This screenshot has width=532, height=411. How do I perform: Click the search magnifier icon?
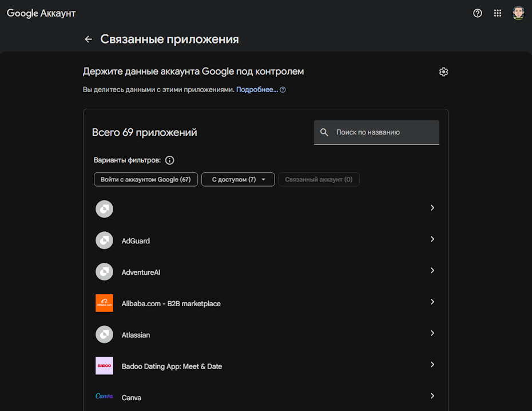324,132
